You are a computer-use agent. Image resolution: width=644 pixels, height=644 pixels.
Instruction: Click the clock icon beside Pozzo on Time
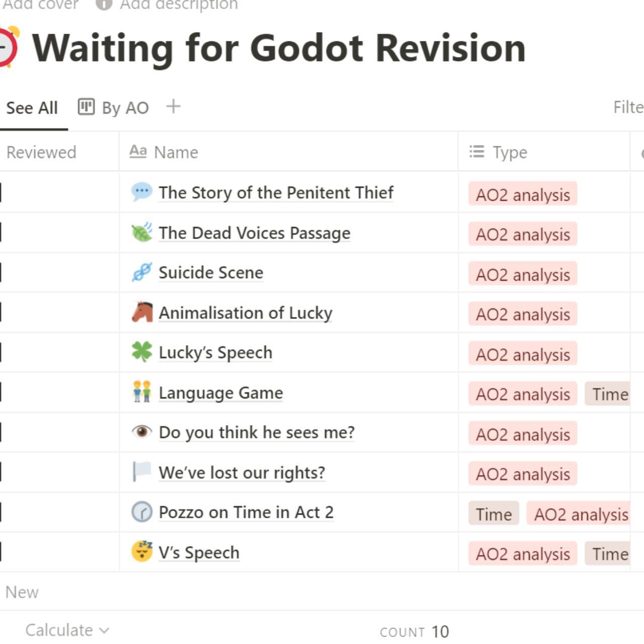(141, 512)
